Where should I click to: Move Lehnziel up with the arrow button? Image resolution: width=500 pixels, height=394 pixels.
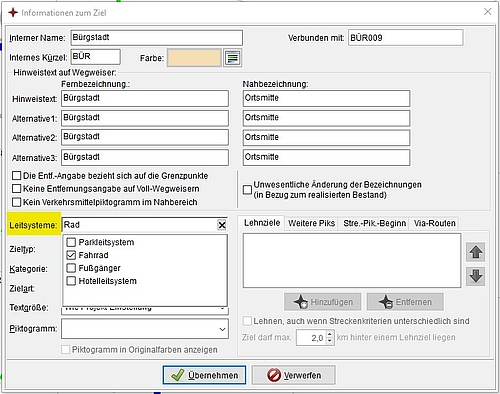pyautogui.click(x=475, y=252)
